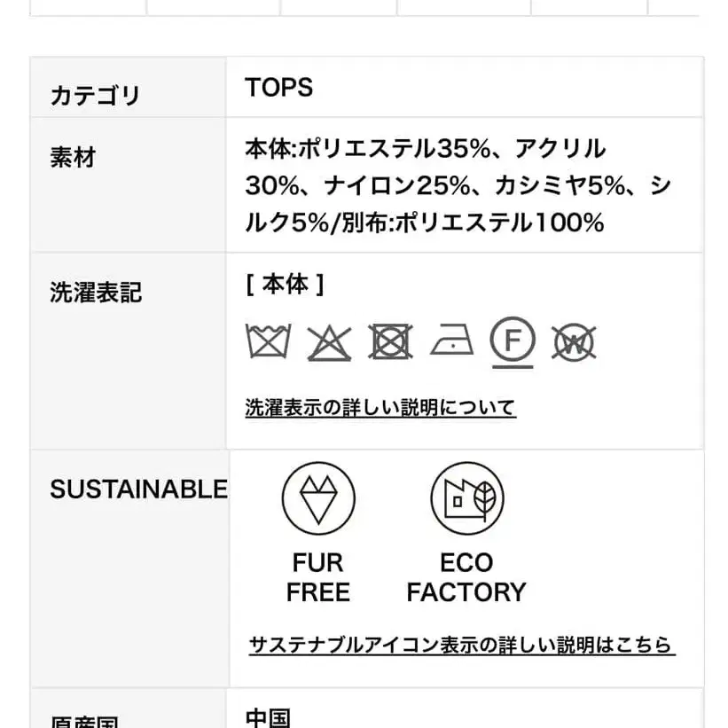Click the crossed-out square no-tumble-dry icon
Screen dimensions: 728x728
pyautogui.click(x=390, y=341)
